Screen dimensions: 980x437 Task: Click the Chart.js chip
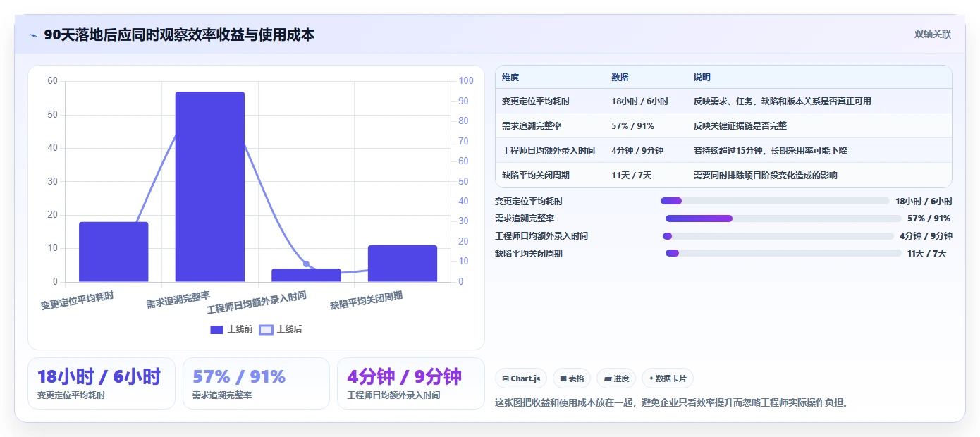[521, 378]
